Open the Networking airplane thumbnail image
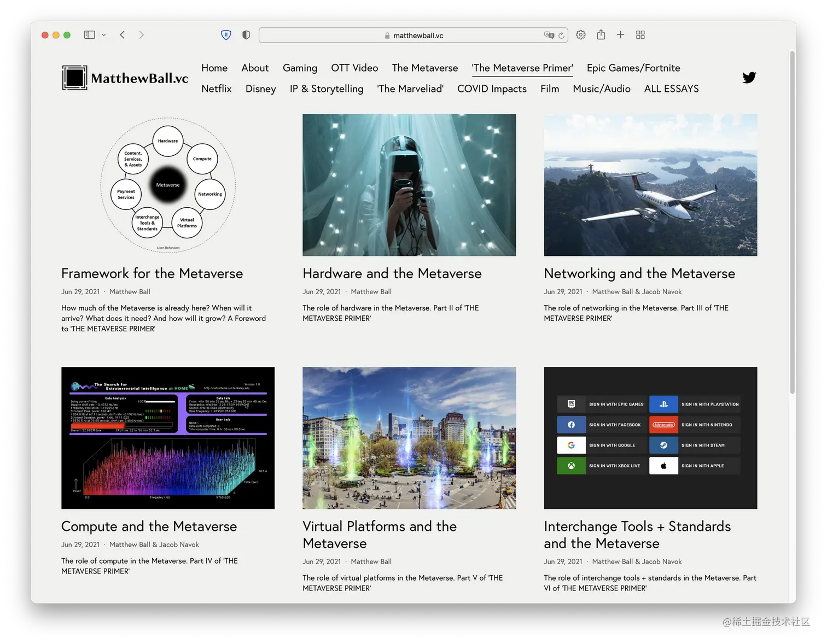This screenshot has width=827, height=644. (x=650, y=185)
